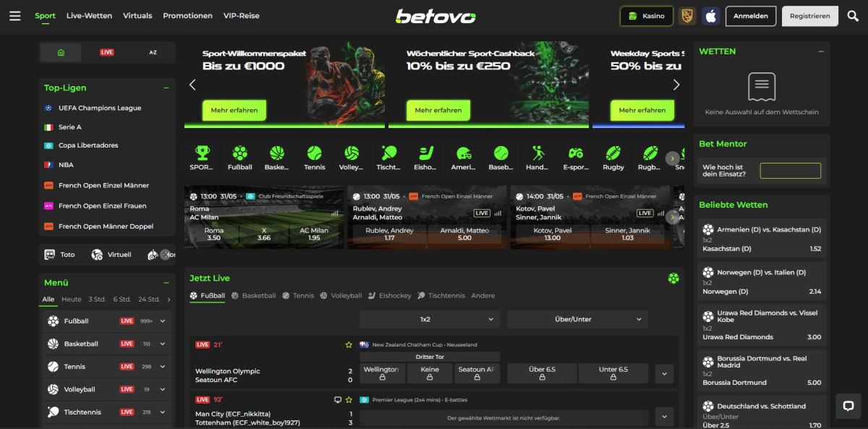Screen dimensions: 868x429
Task: Click the search magnifier icon
Action: 853,16
